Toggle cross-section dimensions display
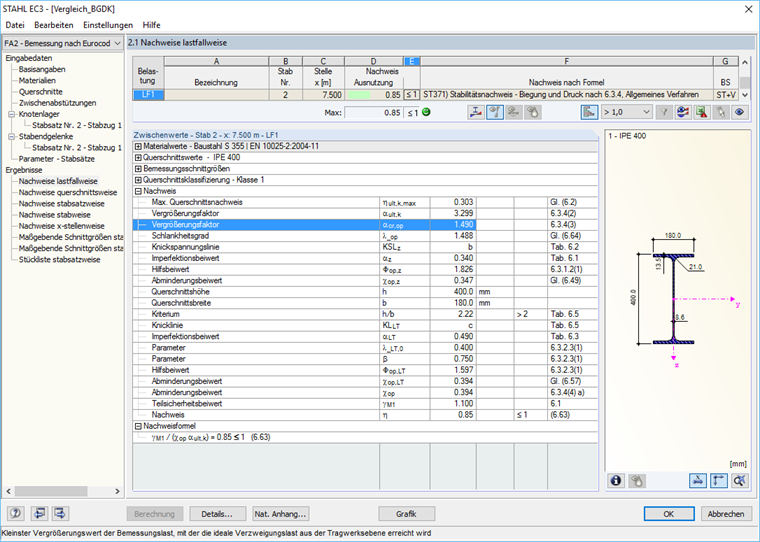This screenshot has width=760, height=542. [x=698, y=481]
